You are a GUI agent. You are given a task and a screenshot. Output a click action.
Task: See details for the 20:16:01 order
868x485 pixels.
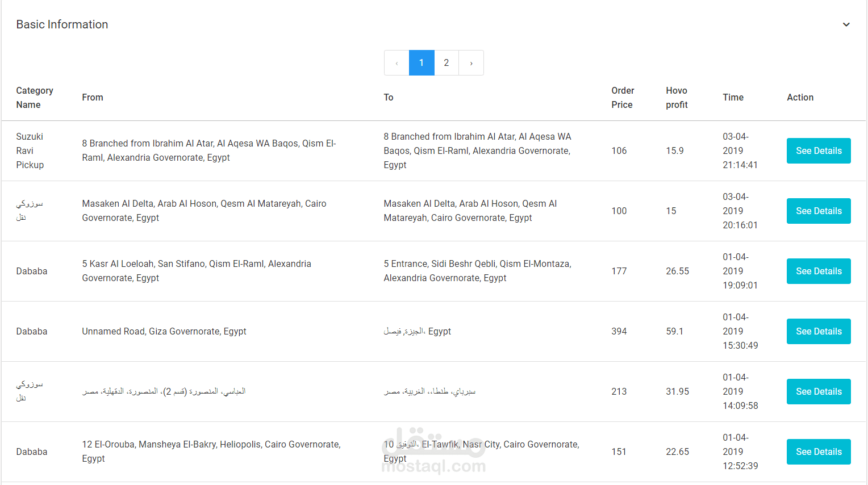point(818,211)
